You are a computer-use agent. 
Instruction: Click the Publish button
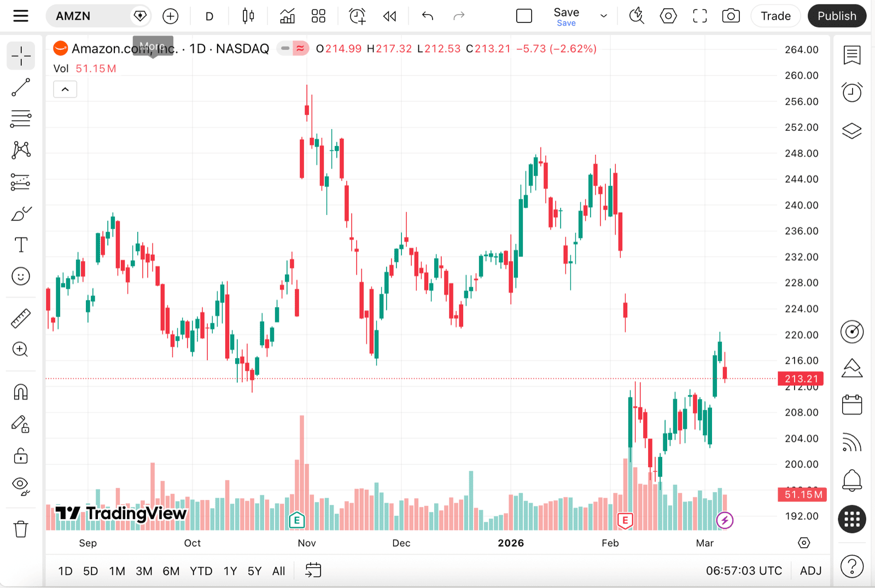coord(837,16)
